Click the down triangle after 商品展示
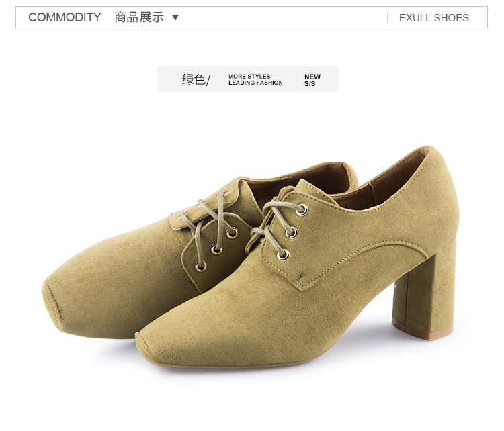Screen dimensions: 504x431 pos(175,17)
